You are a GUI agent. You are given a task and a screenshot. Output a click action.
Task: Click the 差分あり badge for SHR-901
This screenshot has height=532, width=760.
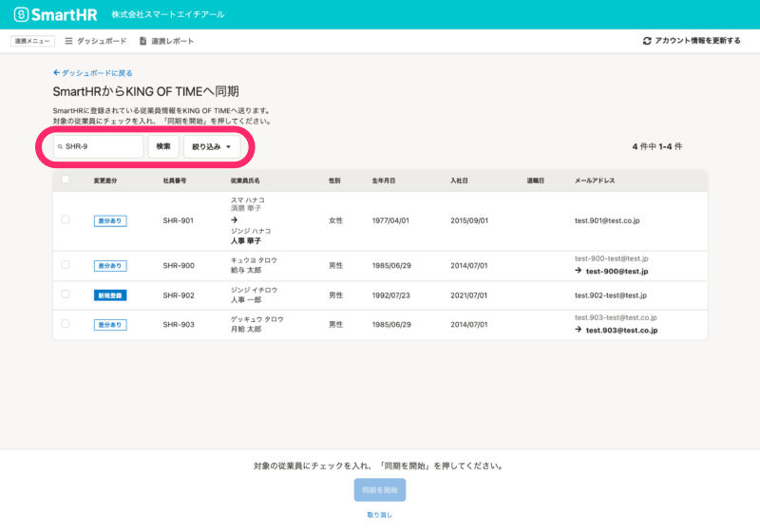pyautogui.click(x=110, y=221)
